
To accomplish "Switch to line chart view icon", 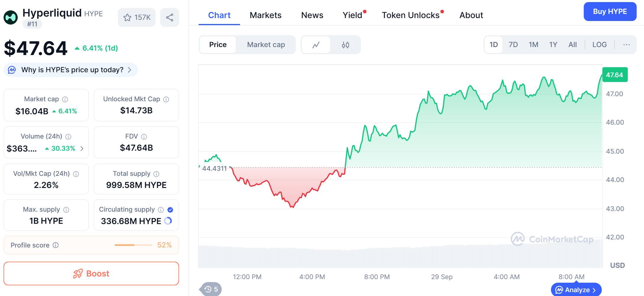I will coord(316,45).
